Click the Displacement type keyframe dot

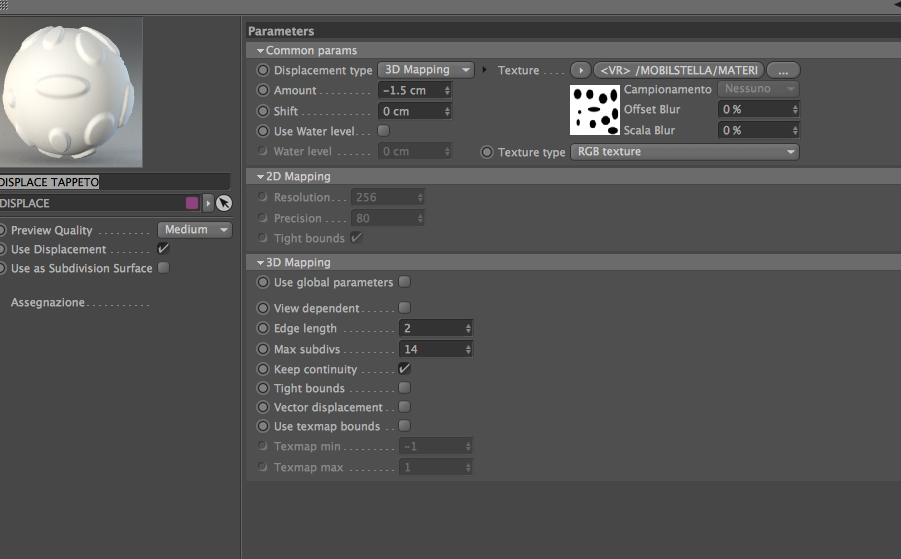coord(263,70)
